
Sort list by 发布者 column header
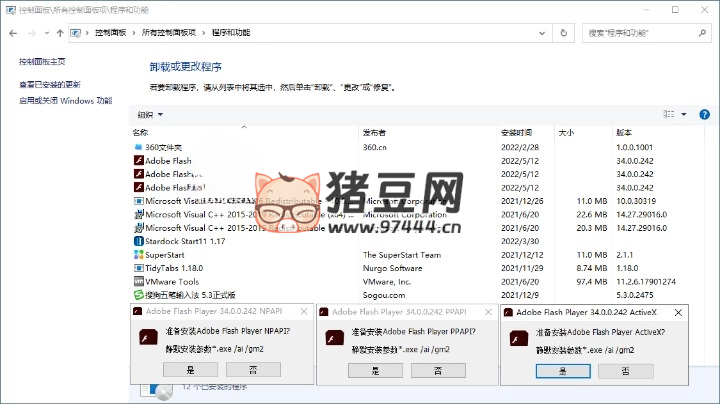pyautogui.click(x=376, y=132)
